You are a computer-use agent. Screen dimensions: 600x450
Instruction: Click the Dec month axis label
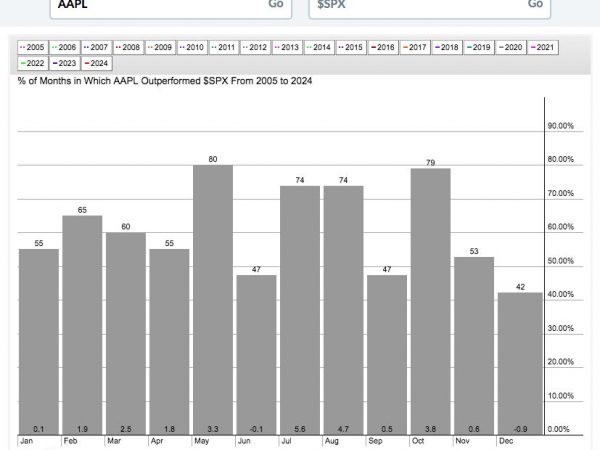506,441
